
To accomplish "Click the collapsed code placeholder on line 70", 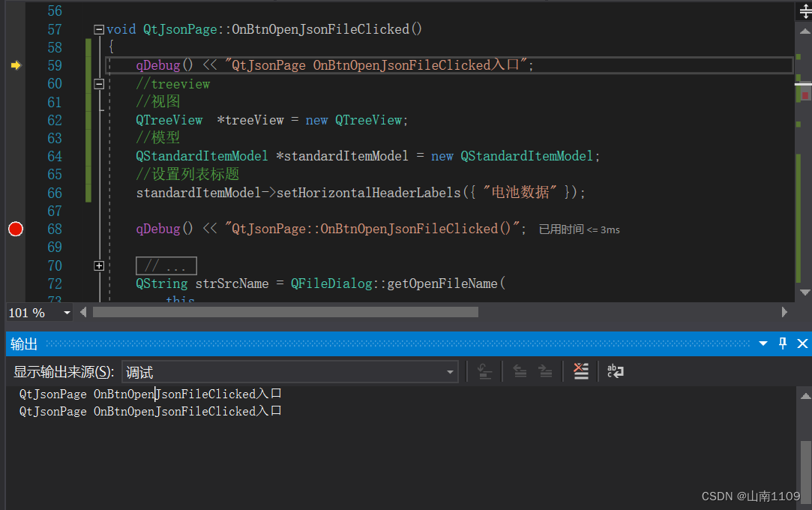I will pyautogui.click(x=166, y=266).
